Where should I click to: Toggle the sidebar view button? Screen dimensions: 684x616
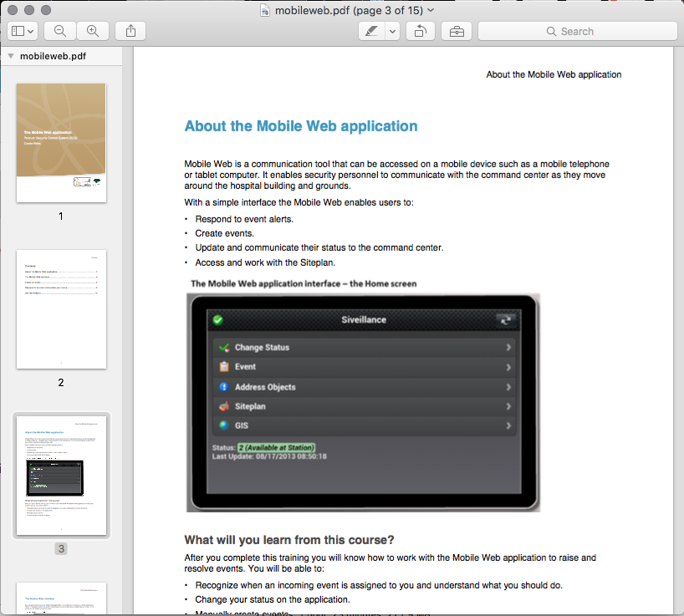[x=22, y=31]
